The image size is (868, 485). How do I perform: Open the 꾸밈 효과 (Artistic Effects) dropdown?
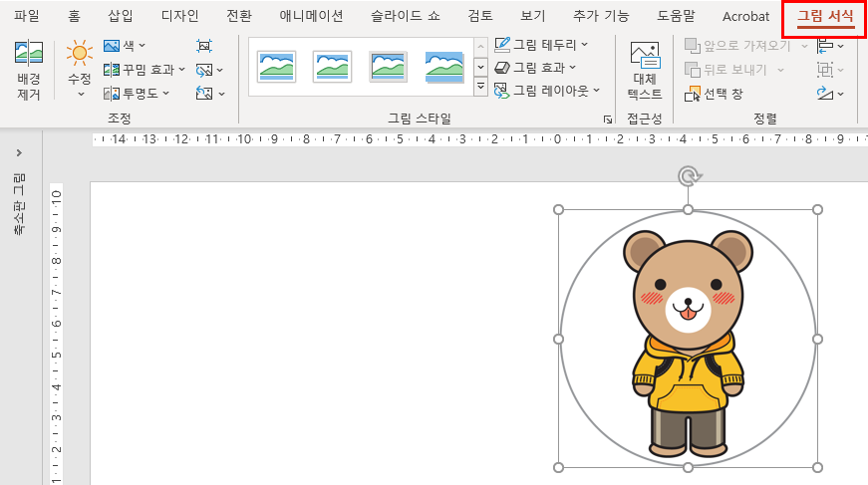145,70
